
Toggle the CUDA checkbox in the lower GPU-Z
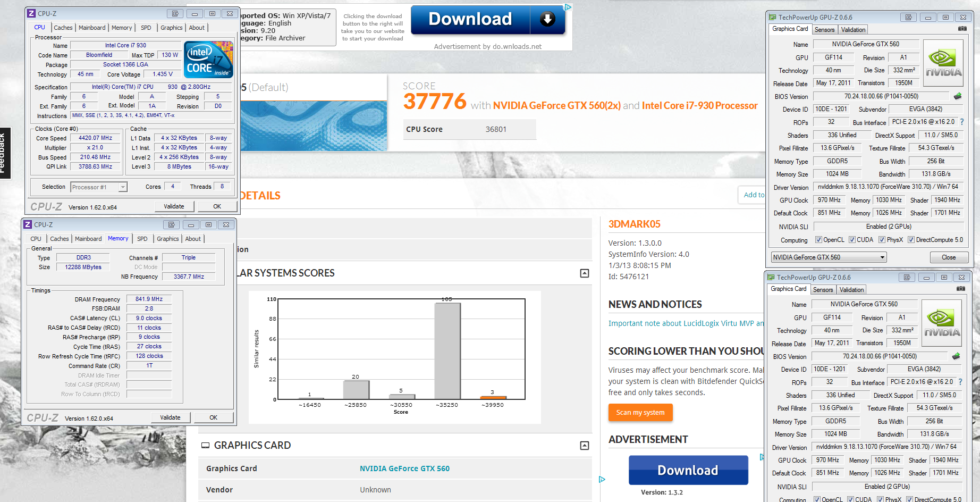point(850,499)
